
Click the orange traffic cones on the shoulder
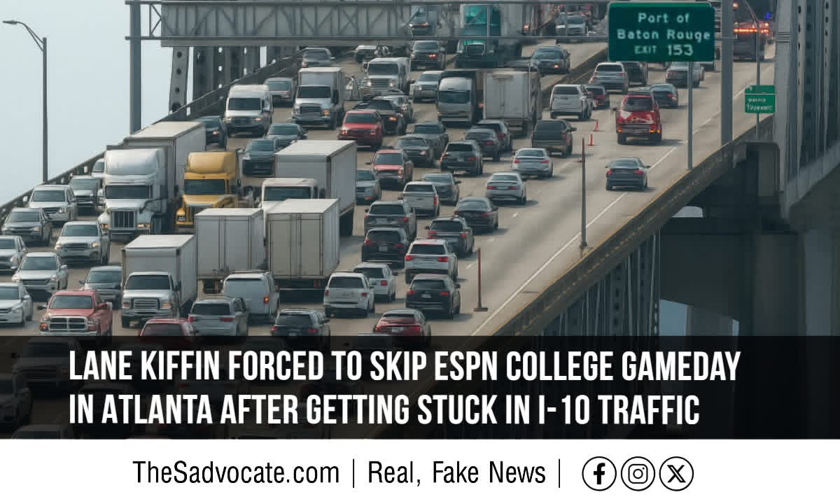click(594, 133)
